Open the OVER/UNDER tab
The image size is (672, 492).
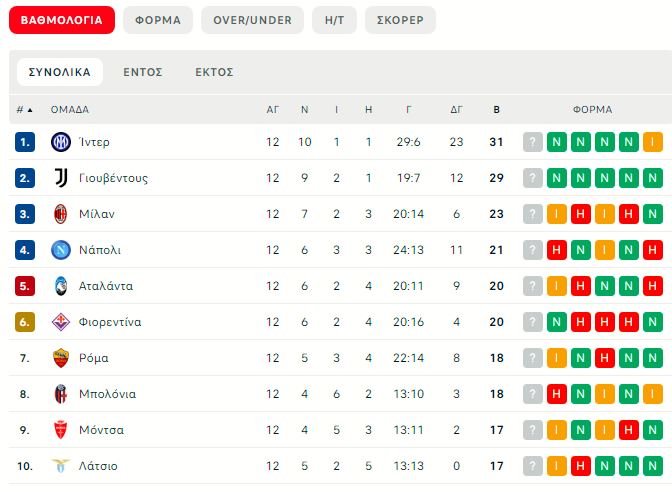click(252, 20)
